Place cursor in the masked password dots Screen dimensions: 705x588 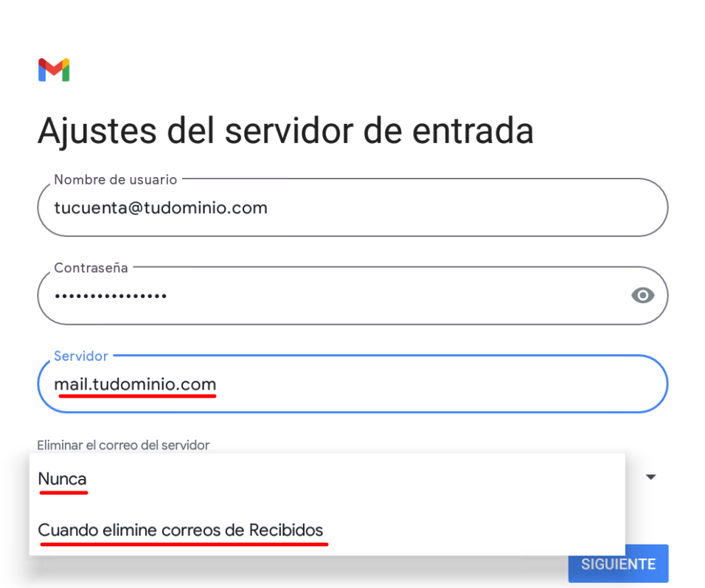tap(111, 296)
